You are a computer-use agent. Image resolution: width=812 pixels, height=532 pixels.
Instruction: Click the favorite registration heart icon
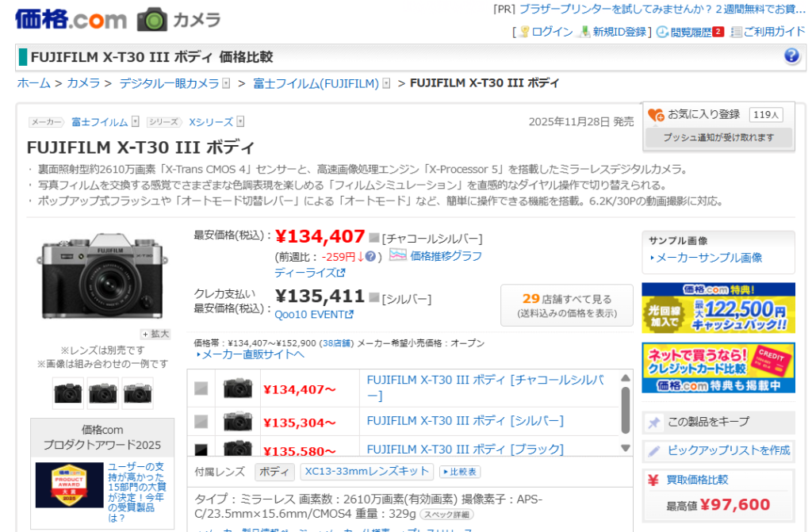pos(656,116)
